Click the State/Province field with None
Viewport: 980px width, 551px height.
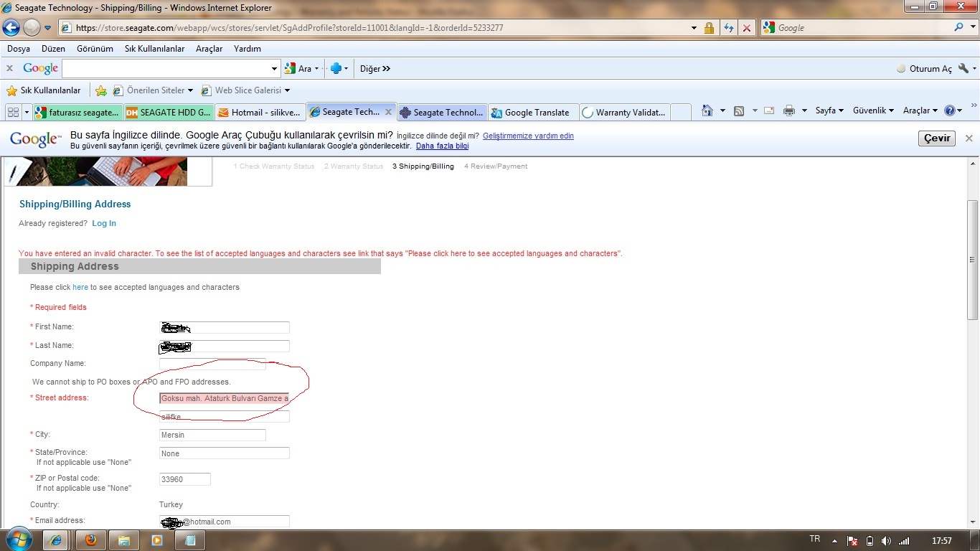click(225, 453)
